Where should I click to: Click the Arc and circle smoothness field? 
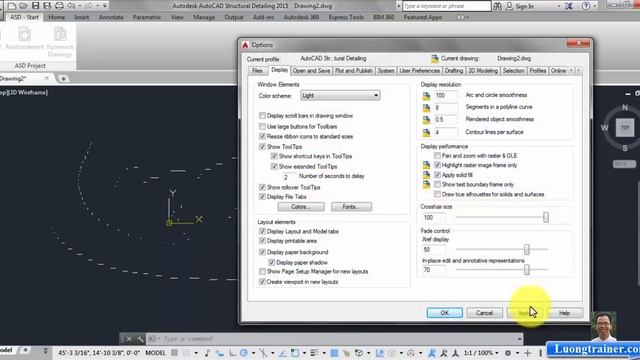pyautogui.click(x=445, y=95)
